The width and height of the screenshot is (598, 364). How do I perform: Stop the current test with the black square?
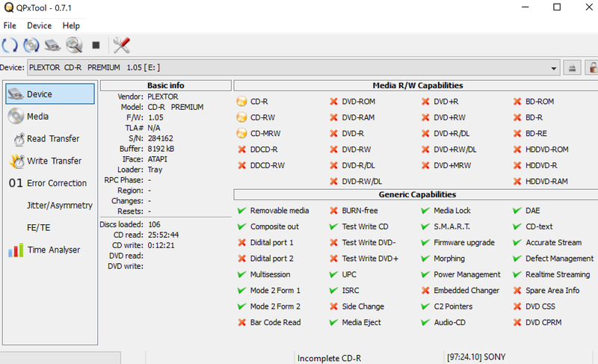(96, 46)
